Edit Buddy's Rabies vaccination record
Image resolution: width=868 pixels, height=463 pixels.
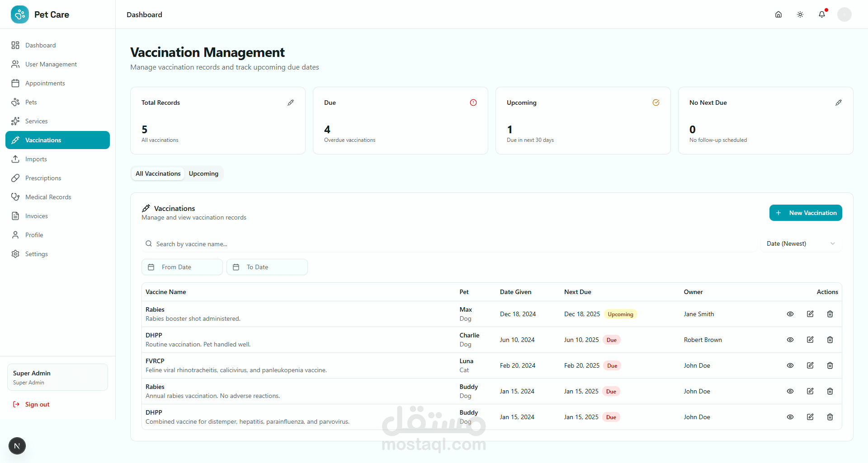click(x=810, y=391)
